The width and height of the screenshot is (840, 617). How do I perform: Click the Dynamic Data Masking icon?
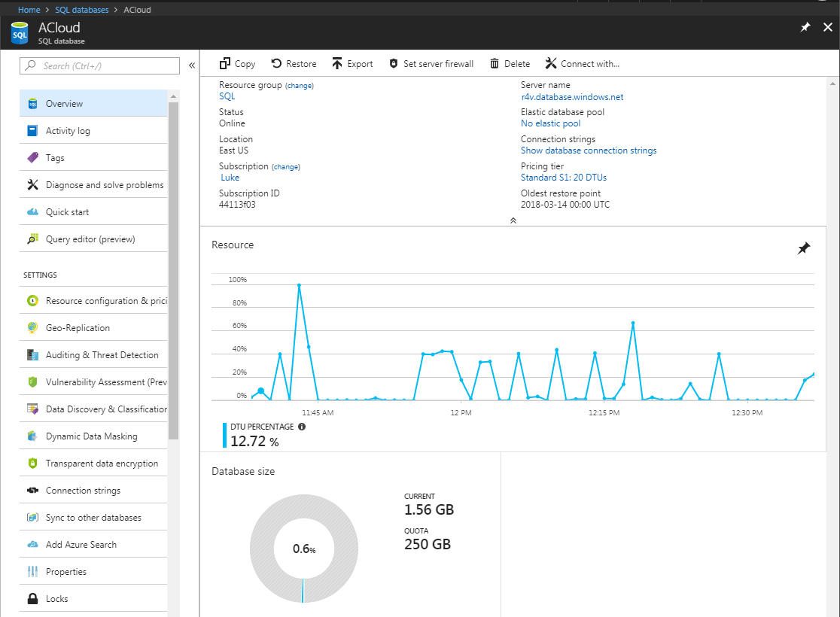click(x=32, y=436)
